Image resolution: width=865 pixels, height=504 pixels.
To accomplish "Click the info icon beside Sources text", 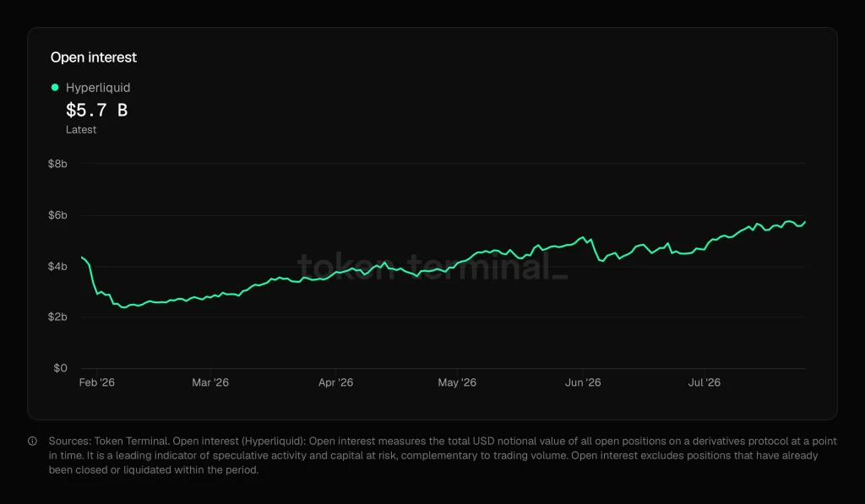I will (33, 442).
